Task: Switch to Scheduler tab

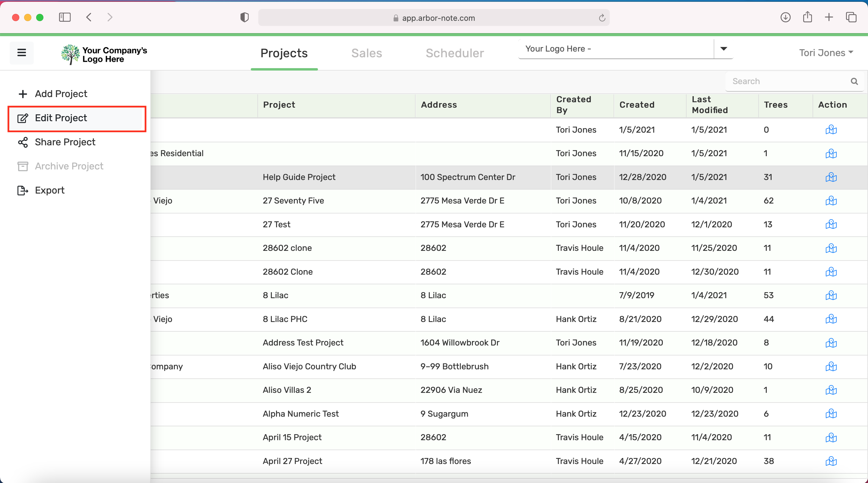Action: click(455, 53)
